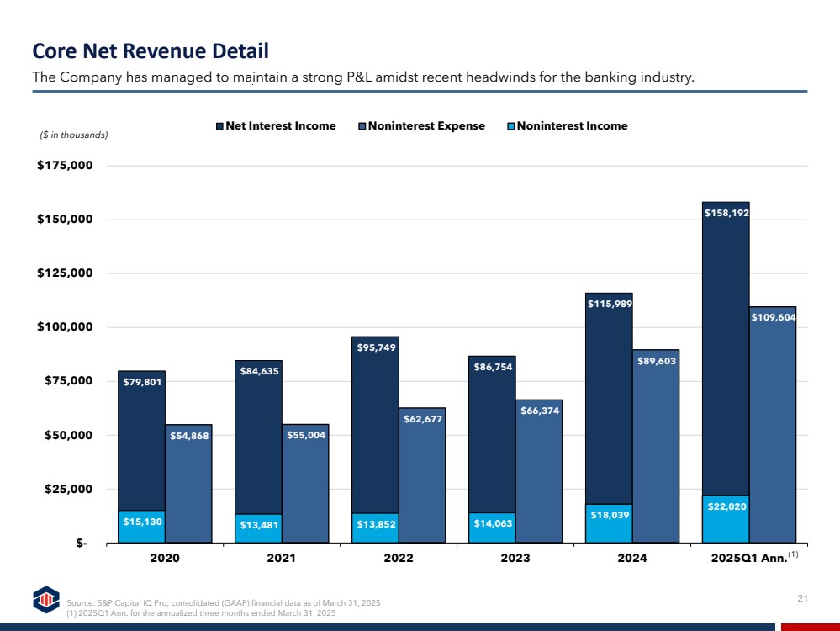Select the 'Noninterest Income' legend label
The height and width of the screenshot is (631, 840).
tap(572, 126)
